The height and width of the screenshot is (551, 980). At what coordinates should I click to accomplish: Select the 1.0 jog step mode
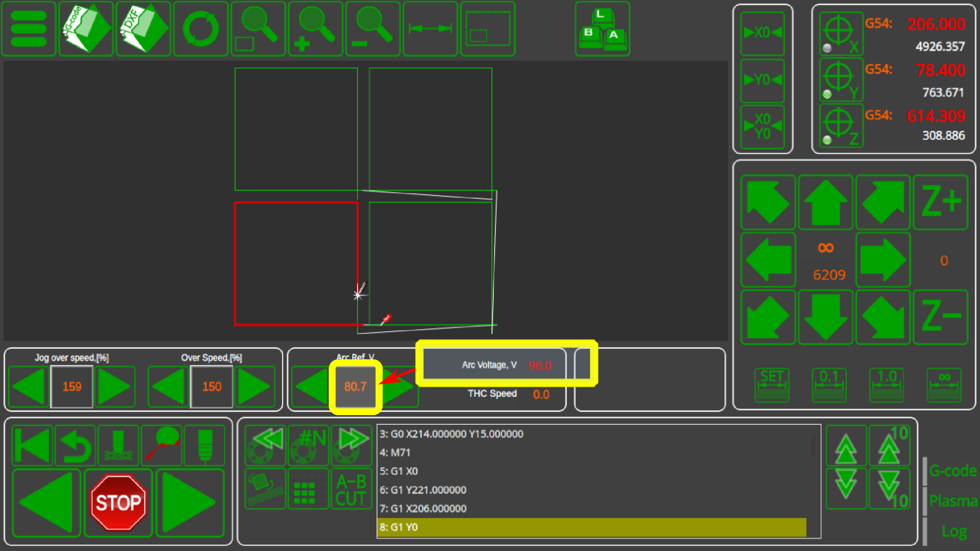click(x=887, y=385)
